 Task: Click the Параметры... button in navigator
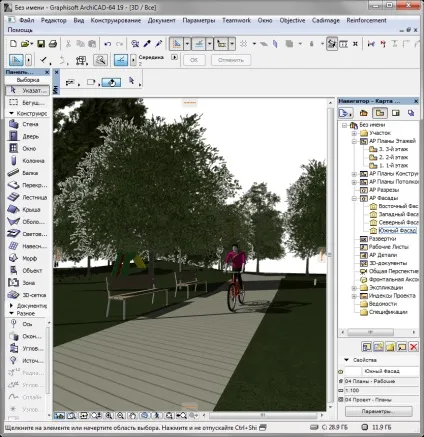tap(378, 411)
